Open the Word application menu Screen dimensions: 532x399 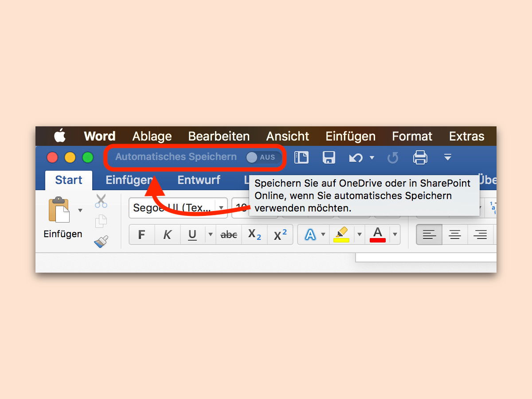click(x=100, y=136)
